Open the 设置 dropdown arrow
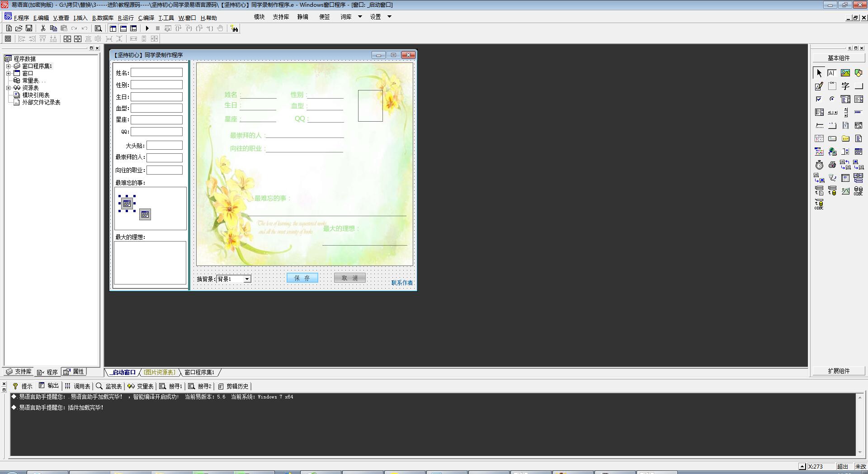The height and width of the screenshot is (474, 868). (x=389, y=17)
